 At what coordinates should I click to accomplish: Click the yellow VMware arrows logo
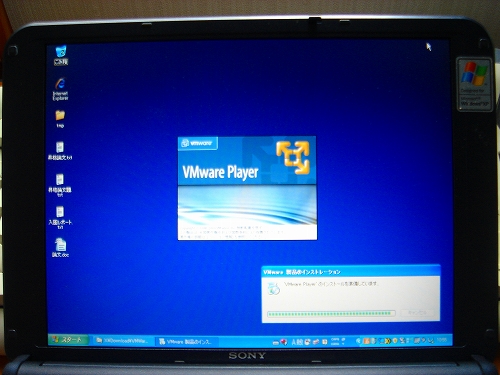click(x=293, y=158)
